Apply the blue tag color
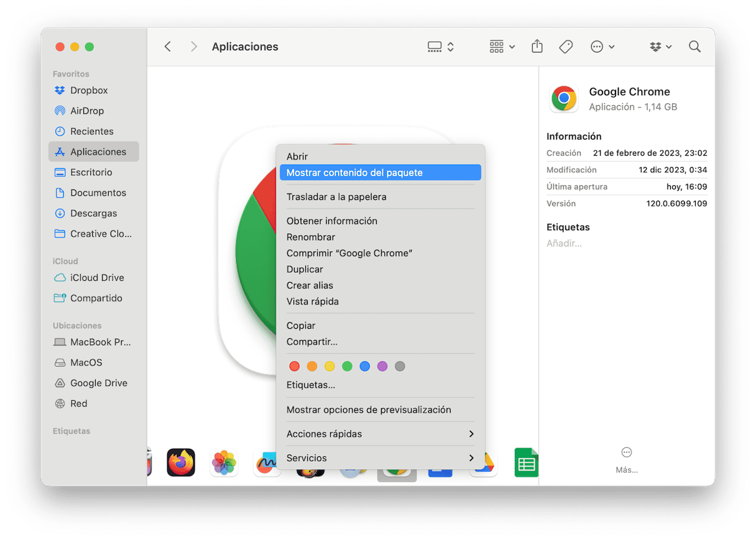The width and height of the screenshot is (756, 540). (x=365, y=367)
